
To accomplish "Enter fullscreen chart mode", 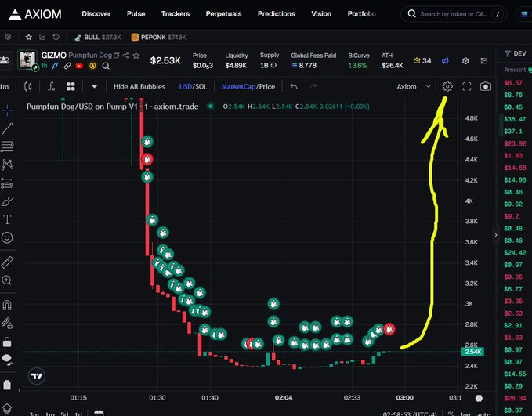I will 467,86.
